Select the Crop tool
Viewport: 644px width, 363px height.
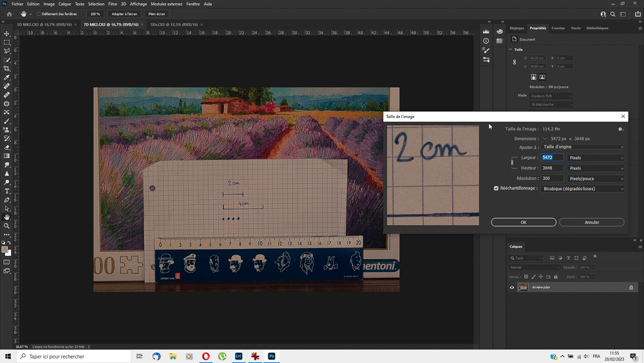pos(6,68)
